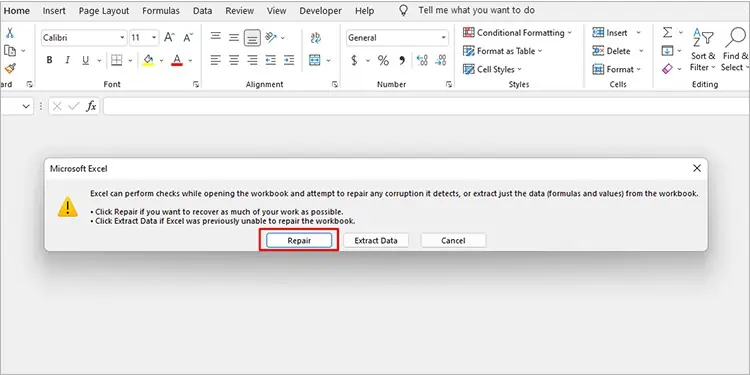Screen dimensions: 750x375
Task: Click the Decrease Font Size icon
Action: point(188,37)
